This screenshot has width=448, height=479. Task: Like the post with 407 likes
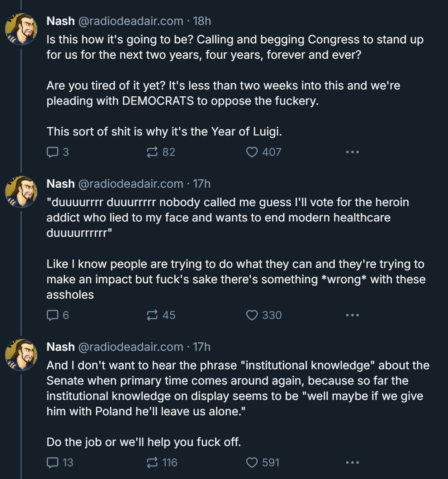(x=264, y=152)
